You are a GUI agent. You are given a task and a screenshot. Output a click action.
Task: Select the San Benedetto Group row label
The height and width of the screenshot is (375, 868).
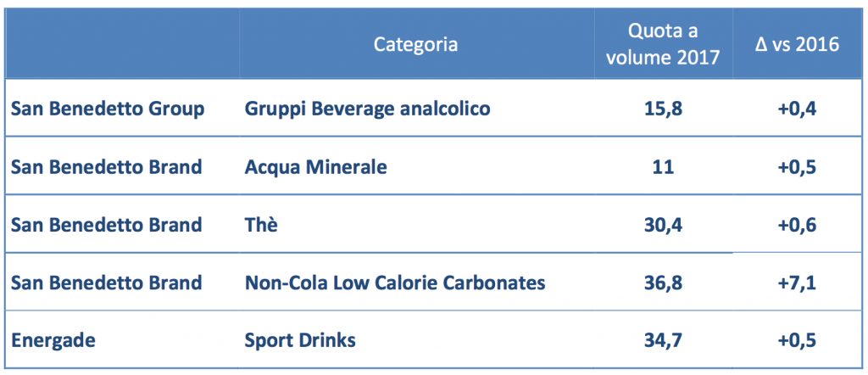pyautogui.click(x=108, y=109)
